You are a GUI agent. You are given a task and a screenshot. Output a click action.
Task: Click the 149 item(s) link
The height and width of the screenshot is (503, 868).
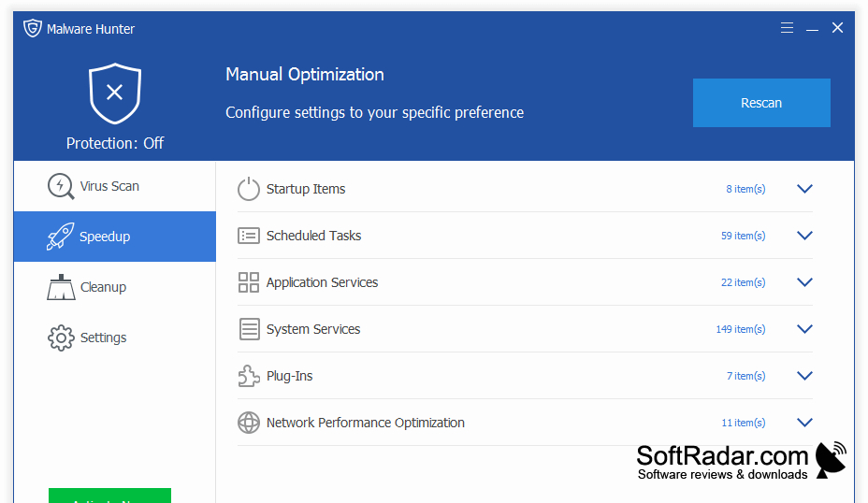[x=740, y=329]
